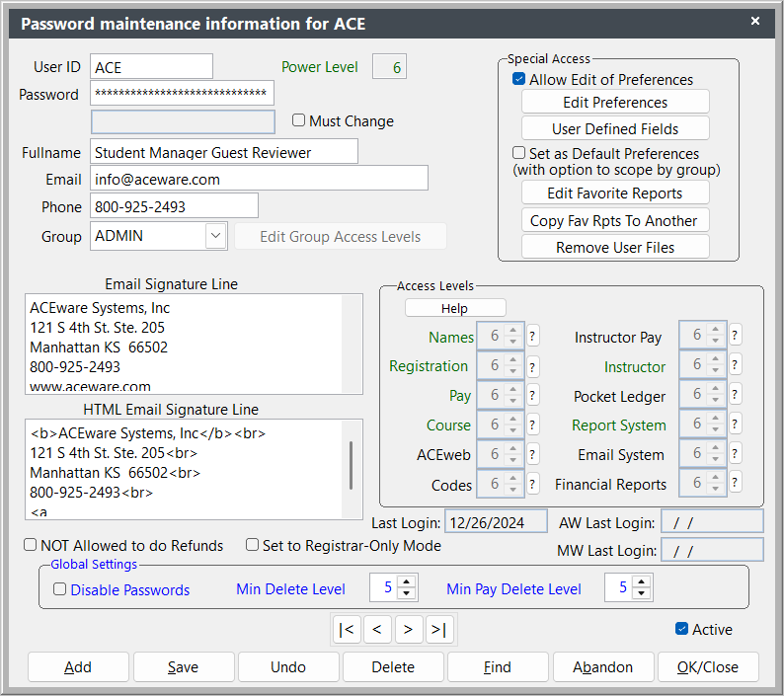This screenshot has width=784, height=696.
Task: Click the empty password confirmation field
Action: (x=183, y=121)
